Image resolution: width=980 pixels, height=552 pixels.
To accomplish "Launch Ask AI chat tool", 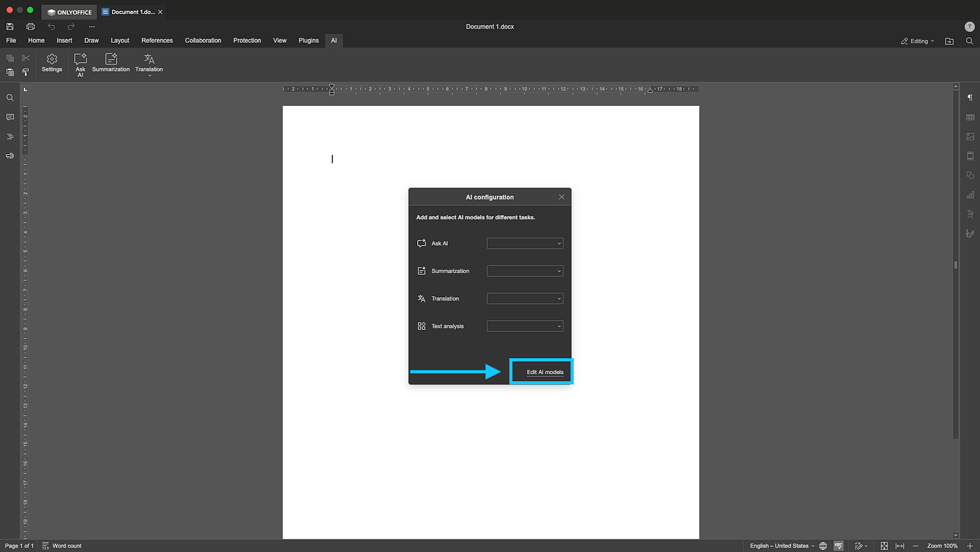I will tap(80, 65).
